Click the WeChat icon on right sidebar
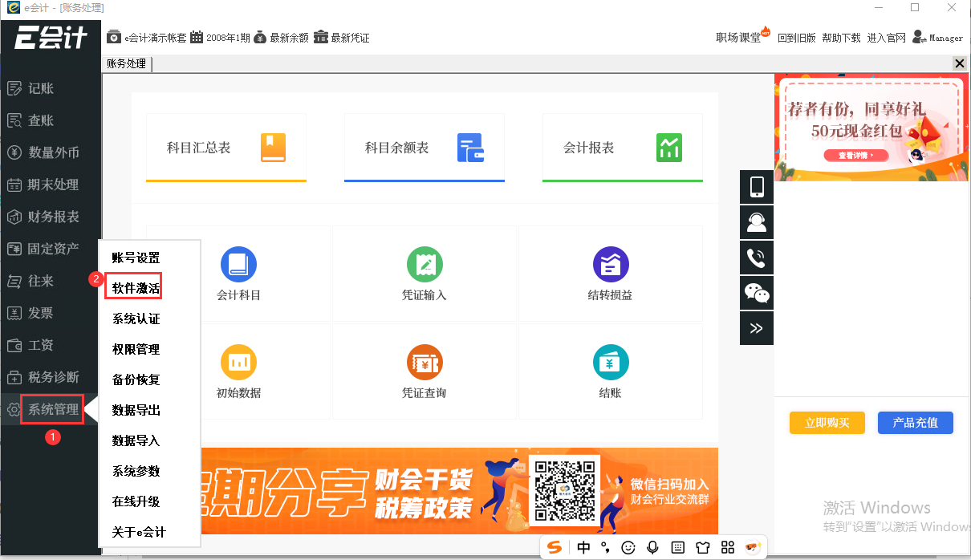The height and width of the screenshot is (560, 971). tap(755, 293)
